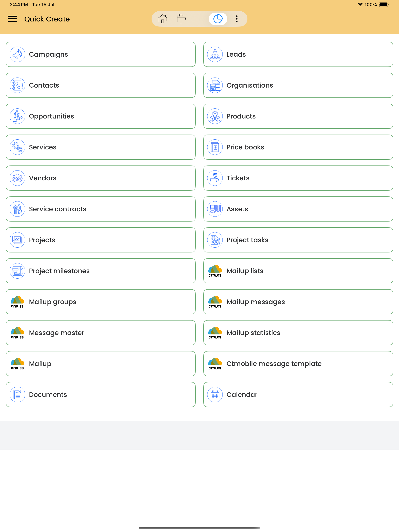Tap the battery indicator in status bar
The width and height of the screenshot is (399, 532).
[x=384, y=5]
